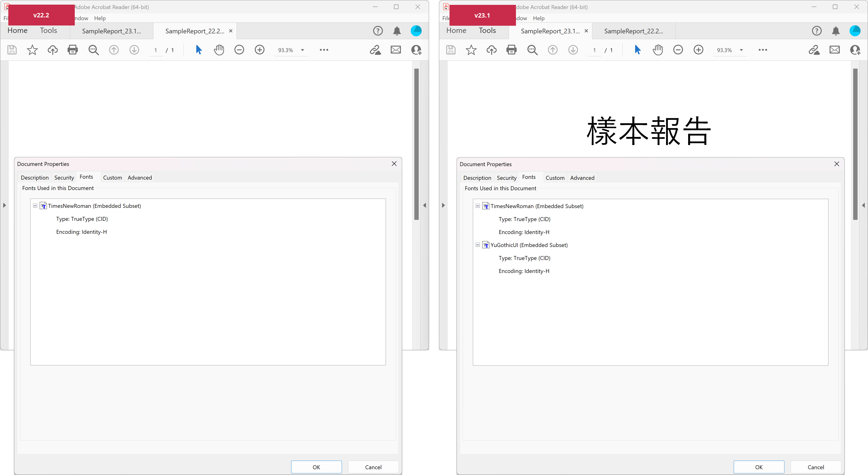The width and height of the screenshot is (868, 475).
Task: Open the Description tab in left dialog
Action: click(x=35, y=178)
